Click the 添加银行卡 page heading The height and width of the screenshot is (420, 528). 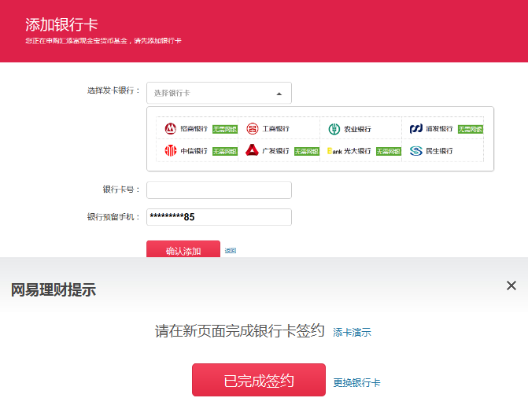click(62, 24)
